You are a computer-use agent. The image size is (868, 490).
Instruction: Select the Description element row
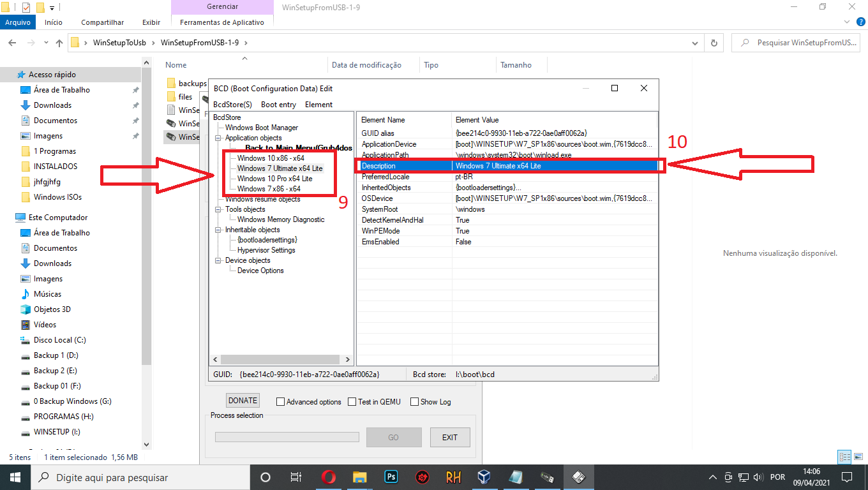507,166
